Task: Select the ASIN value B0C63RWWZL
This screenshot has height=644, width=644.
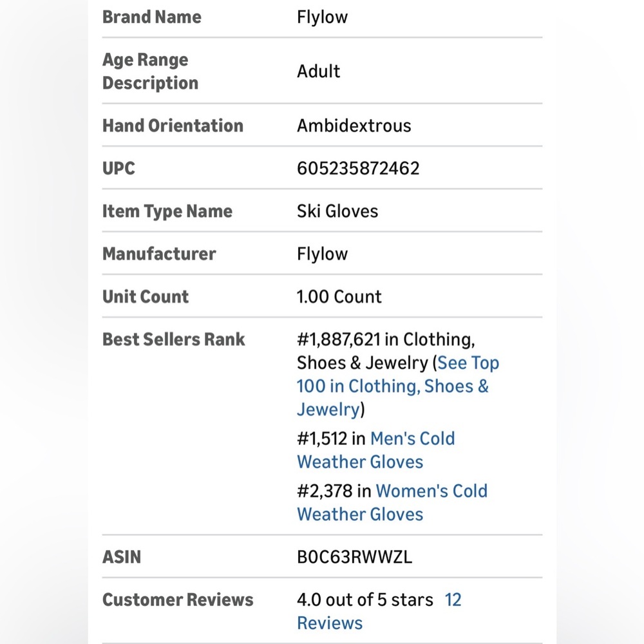Action: click(x=354, y=557)
